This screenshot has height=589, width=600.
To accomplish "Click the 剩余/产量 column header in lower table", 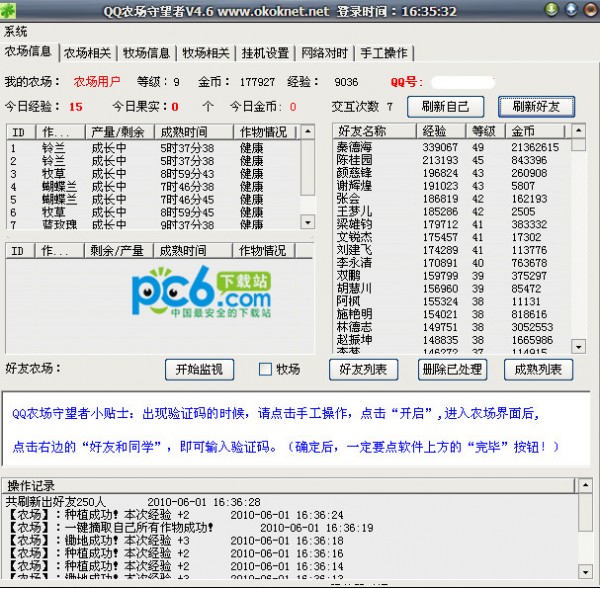I will click(x=118, y=251).
